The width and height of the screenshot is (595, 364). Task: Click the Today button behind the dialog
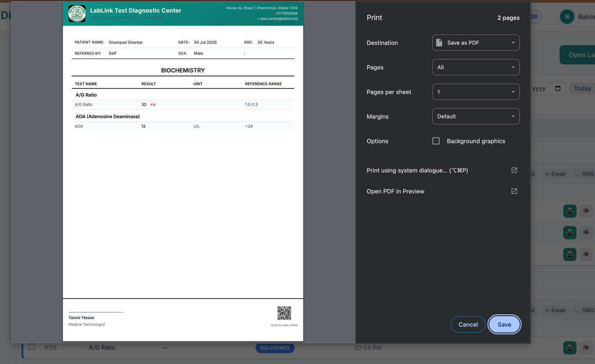click(x=582, y=88)
